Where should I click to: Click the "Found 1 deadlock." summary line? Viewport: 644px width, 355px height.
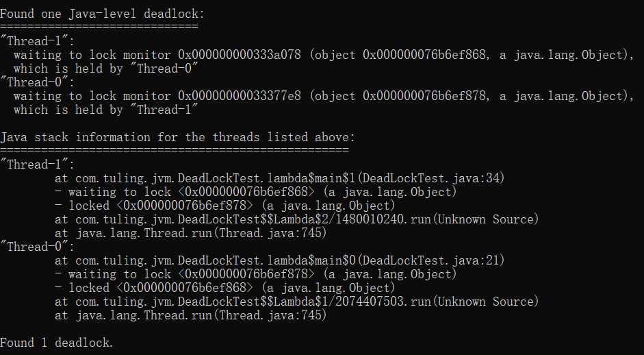tap(57, 343)
